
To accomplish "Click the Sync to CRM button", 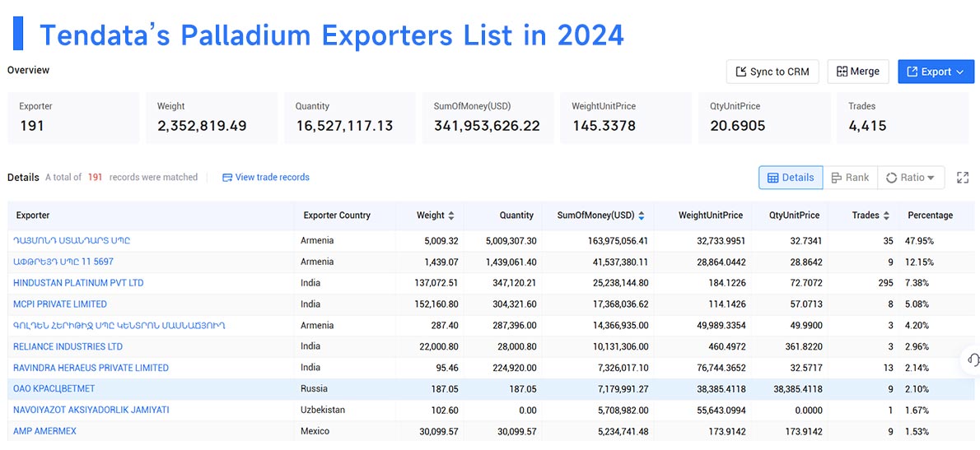I will [772, 72].
